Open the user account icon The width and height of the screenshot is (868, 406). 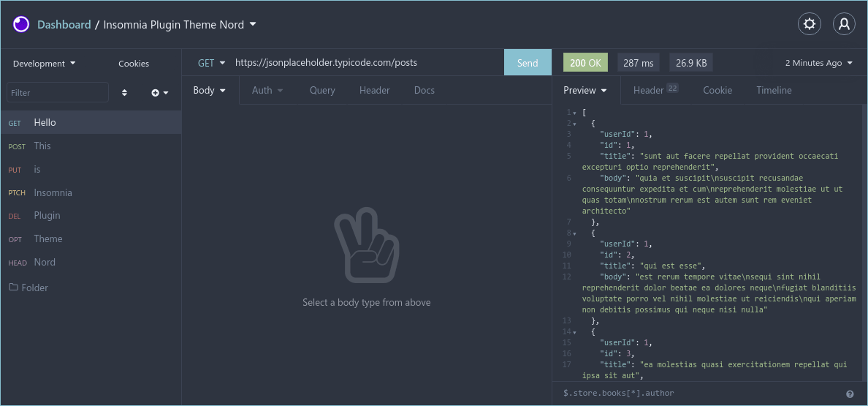click(844, 24)
